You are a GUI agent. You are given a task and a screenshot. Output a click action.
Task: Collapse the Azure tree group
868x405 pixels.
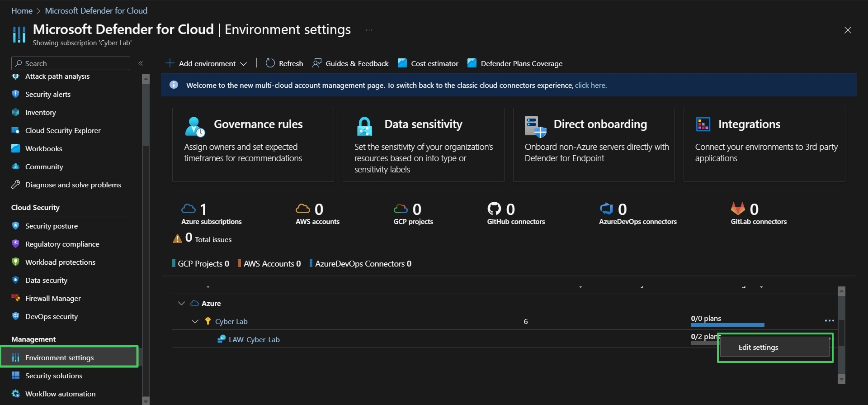(181, 303)
